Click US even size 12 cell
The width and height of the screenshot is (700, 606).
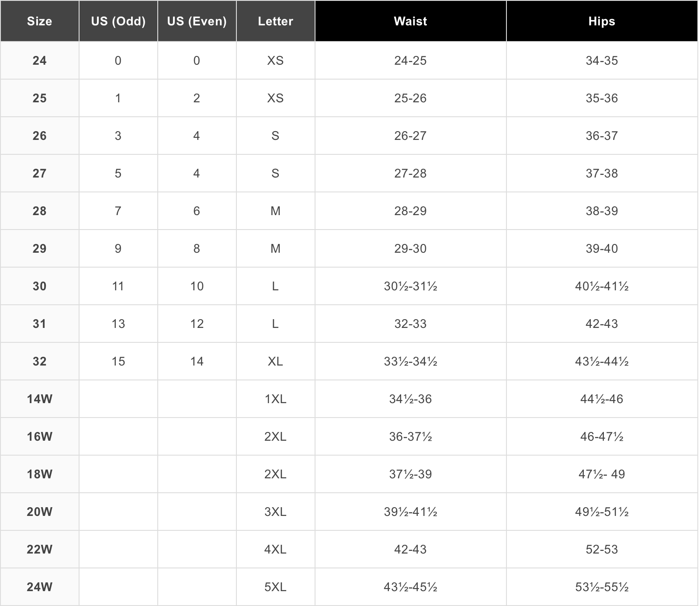point(197,324)
